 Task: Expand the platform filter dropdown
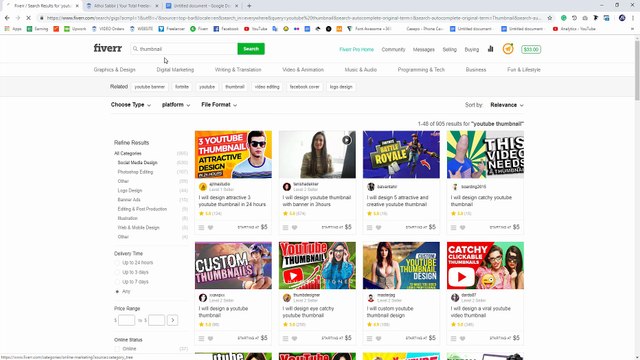(x=176, y=105)
